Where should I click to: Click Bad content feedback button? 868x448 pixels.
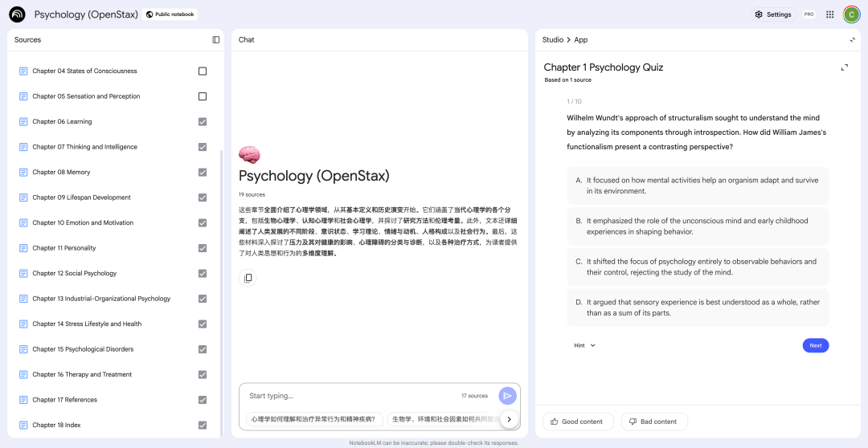point(654,422)
